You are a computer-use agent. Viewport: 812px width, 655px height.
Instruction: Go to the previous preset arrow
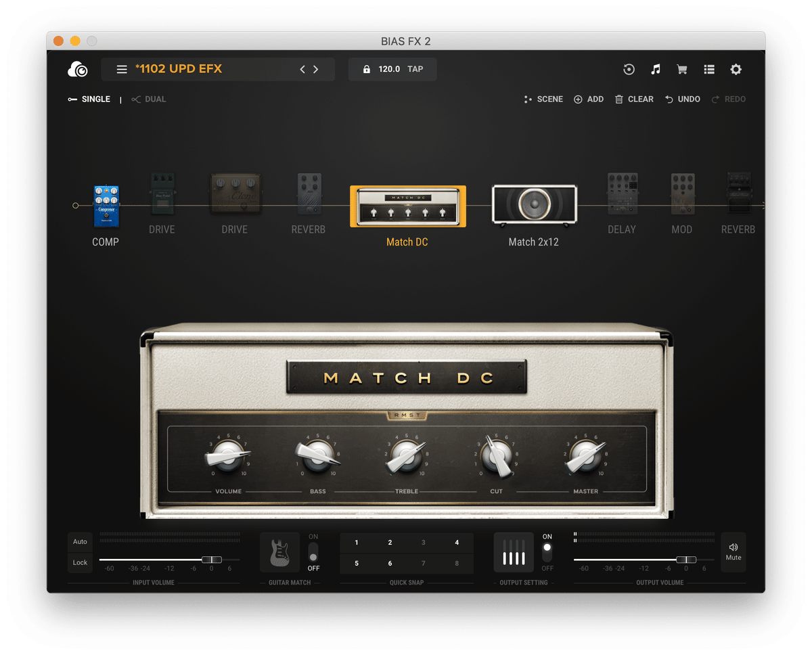point(302,69)
